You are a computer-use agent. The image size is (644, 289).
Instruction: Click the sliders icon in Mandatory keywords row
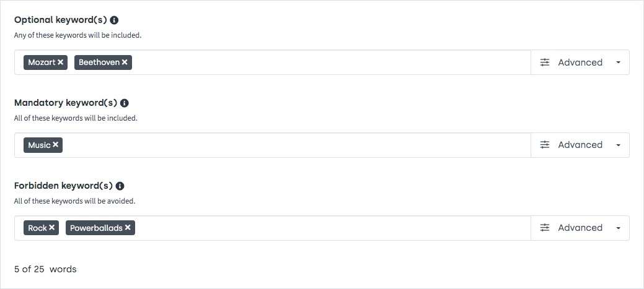pyautogui.click(x=545, y=145)
